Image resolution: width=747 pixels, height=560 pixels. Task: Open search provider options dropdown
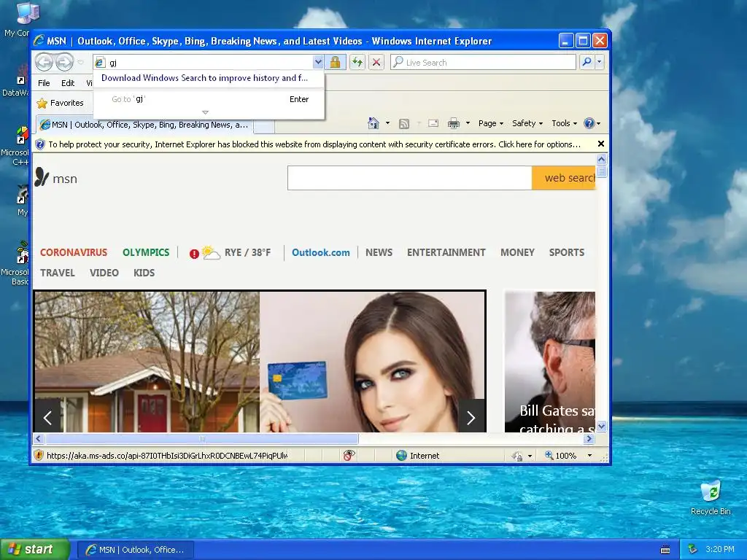(600, 63)
